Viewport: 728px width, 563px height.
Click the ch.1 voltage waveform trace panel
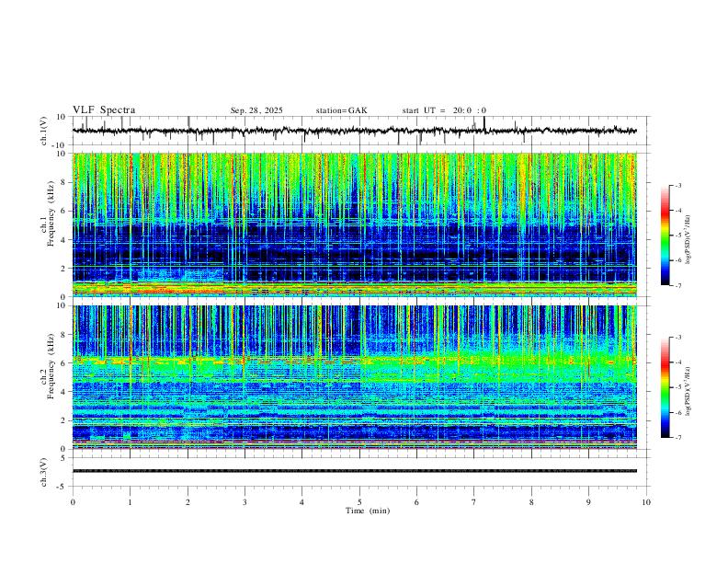[x=361, y=131]
